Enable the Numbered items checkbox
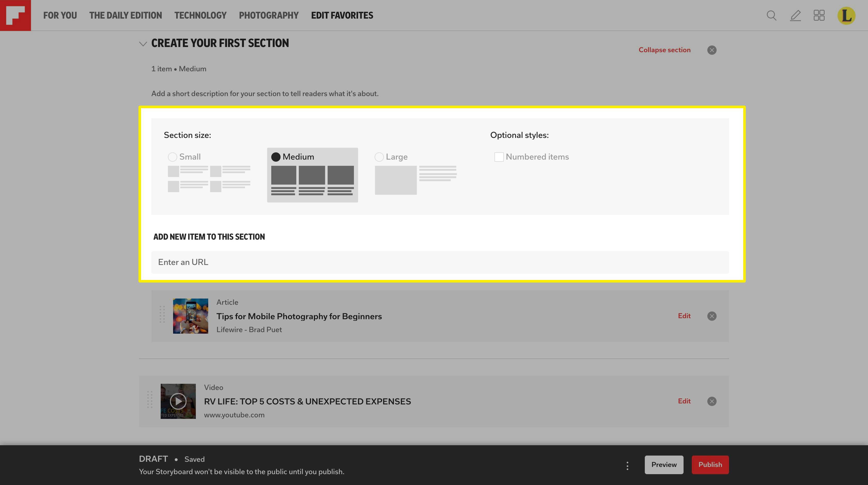The width and height of the screenshot is (868, 485). click(498, 157)
